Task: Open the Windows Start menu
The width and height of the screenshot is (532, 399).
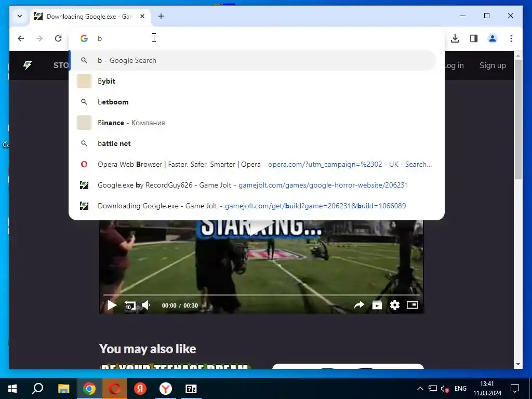Action: tap(12, 389)
